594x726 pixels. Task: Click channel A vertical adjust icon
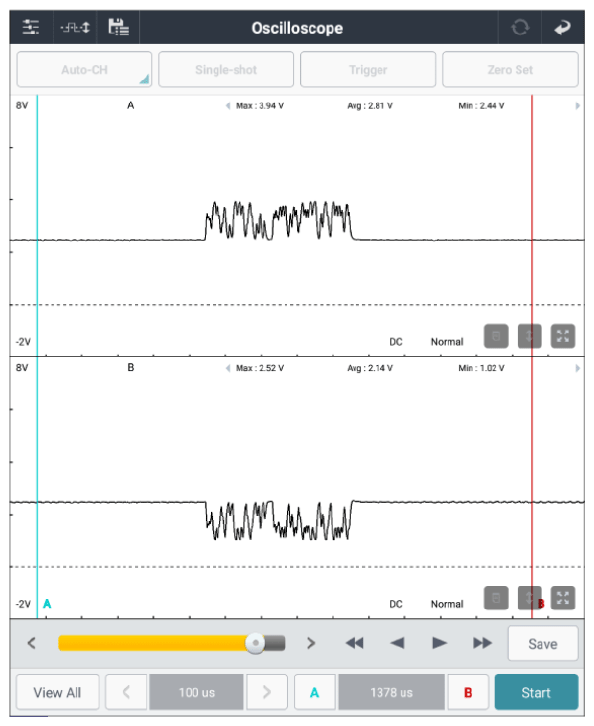click(x=529, y=336)
